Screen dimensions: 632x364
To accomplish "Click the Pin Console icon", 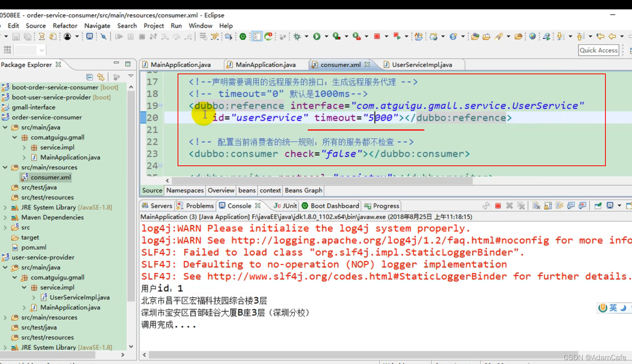I will [x=598, y=206].
